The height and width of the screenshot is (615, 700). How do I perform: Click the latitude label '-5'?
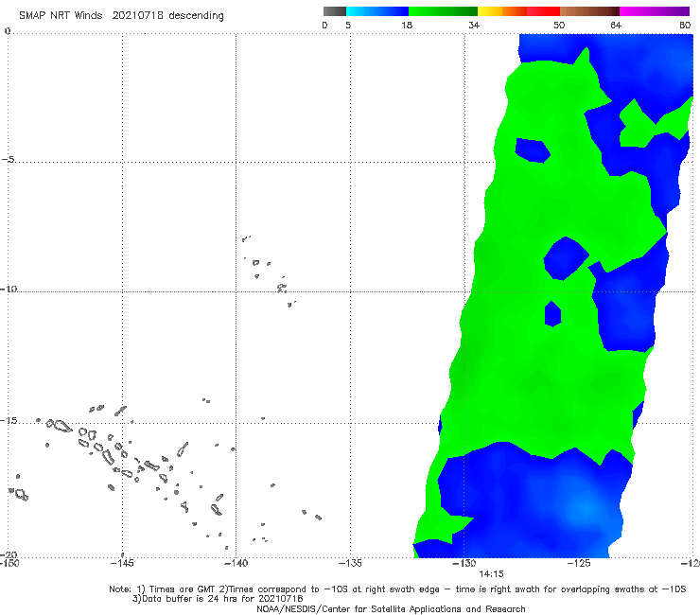point(9,160)
